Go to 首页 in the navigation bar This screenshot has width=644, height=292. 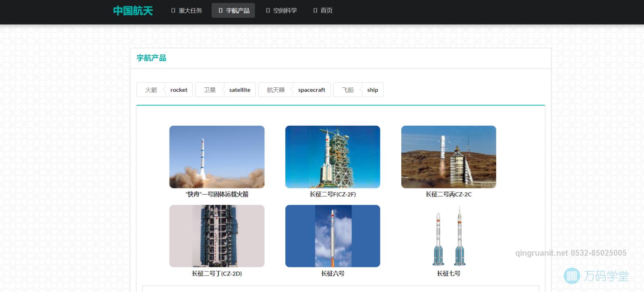[323, 10]
